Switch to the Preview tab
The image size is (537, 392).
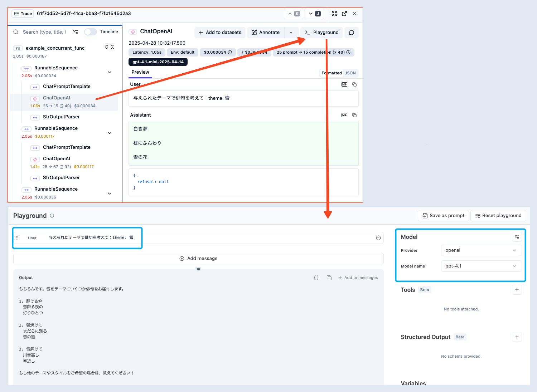point(140,72)
